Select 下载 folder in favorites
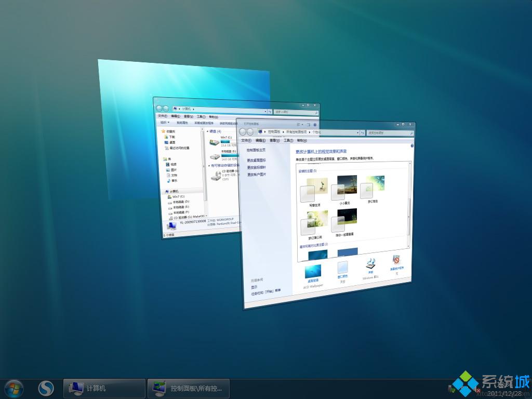532x399 pixels. tap(170, 137)
